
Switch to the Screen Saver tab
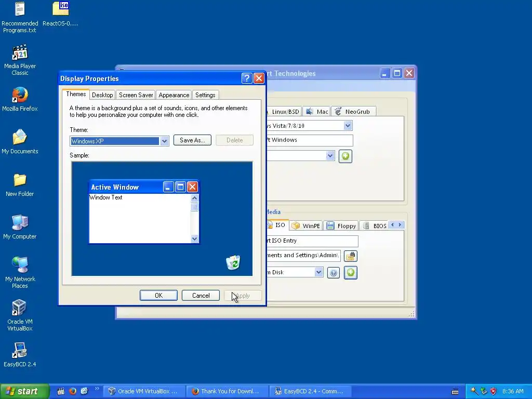click(136, 95)
